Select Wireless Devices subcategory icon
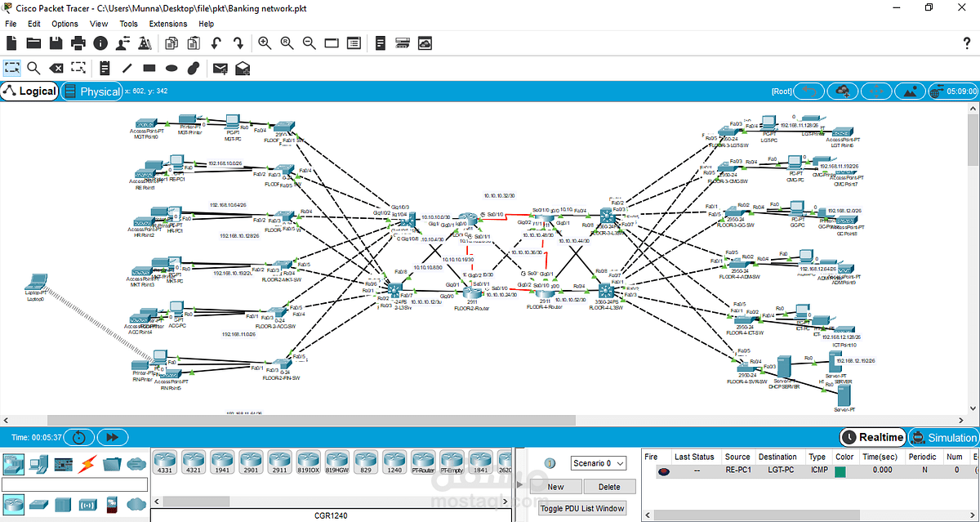This screenshot has width=980, height=522. 86,505
